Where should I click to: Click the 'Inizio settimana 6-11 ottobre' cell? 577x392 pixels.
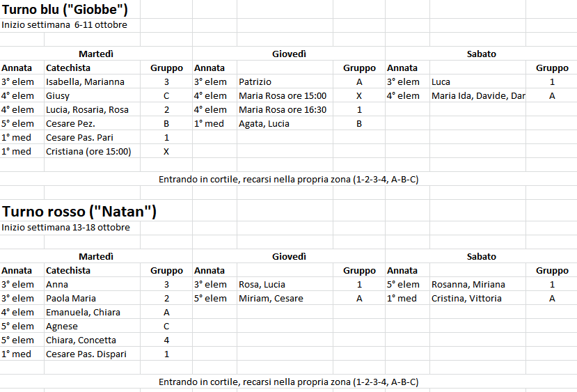[x=65, y=25]
